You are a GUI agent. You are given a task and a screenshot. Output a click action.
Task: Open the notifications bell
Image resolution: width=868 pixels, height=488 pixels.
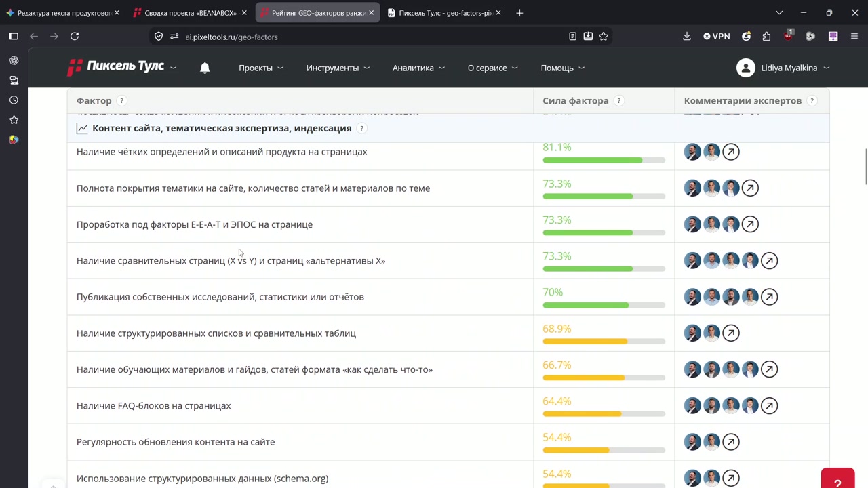click(x=205, y=68)
